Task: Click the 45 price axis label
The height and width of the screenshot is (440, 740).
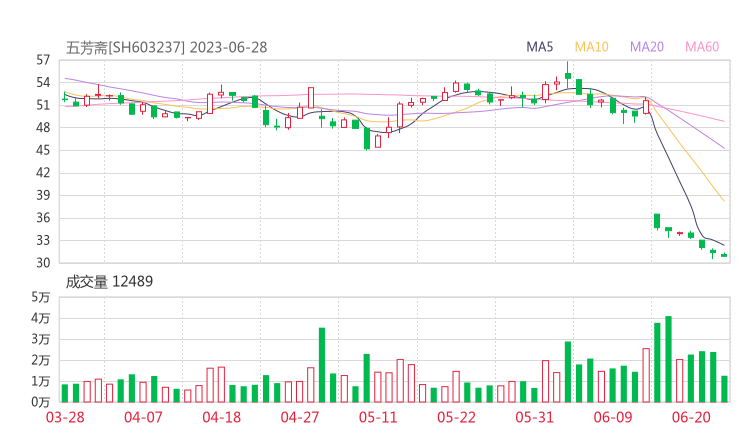Action: click(43, 150)
